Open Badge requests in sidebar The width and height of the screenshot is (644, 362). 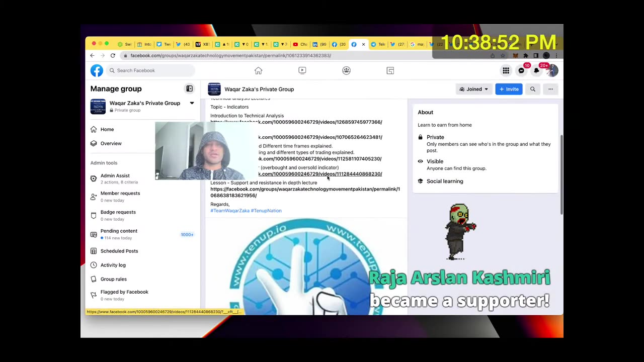click(x=143, y=215)
